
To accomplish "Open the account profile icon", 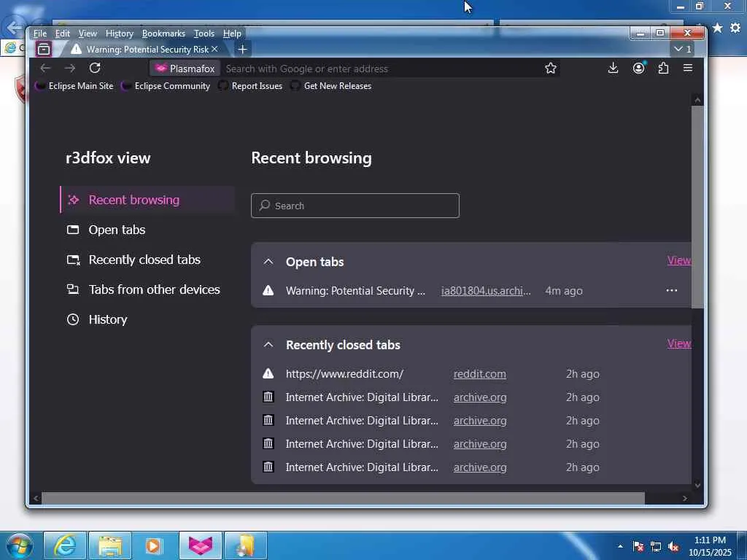I will [x=639, y=68].
